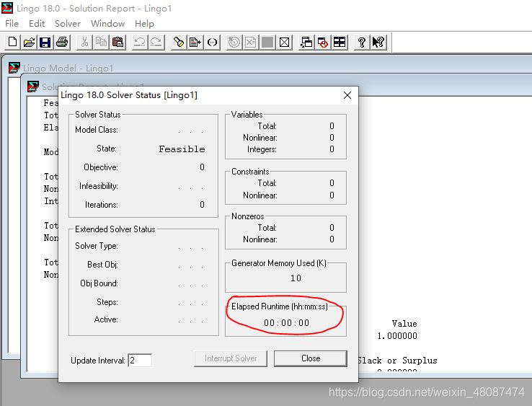Click the crossed-box toolbar icon

tap(284, 42)
